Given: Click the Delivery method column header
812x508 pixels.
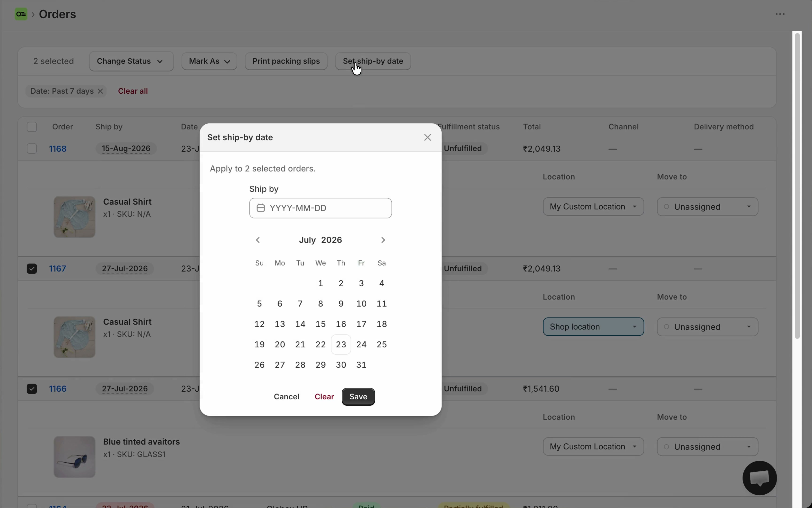Looking at the screenshot, I should 724,127.
